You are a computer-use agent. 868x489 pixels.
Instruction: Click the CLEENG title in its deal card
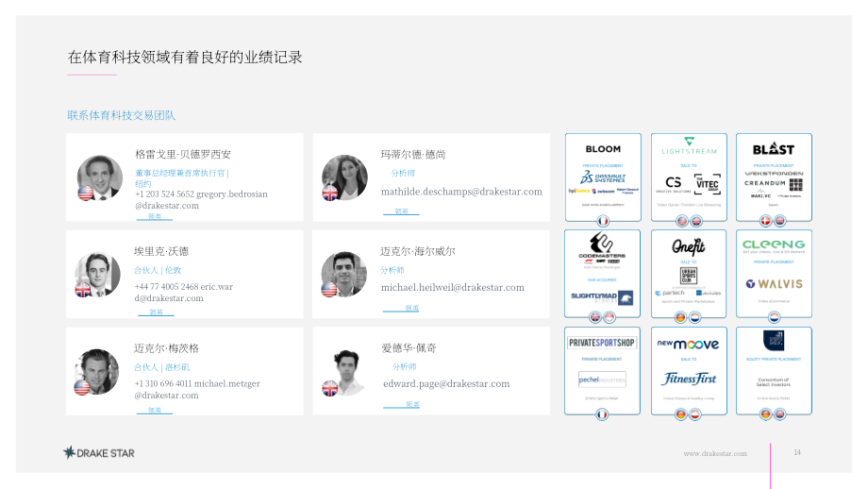(x=774, y=244)
